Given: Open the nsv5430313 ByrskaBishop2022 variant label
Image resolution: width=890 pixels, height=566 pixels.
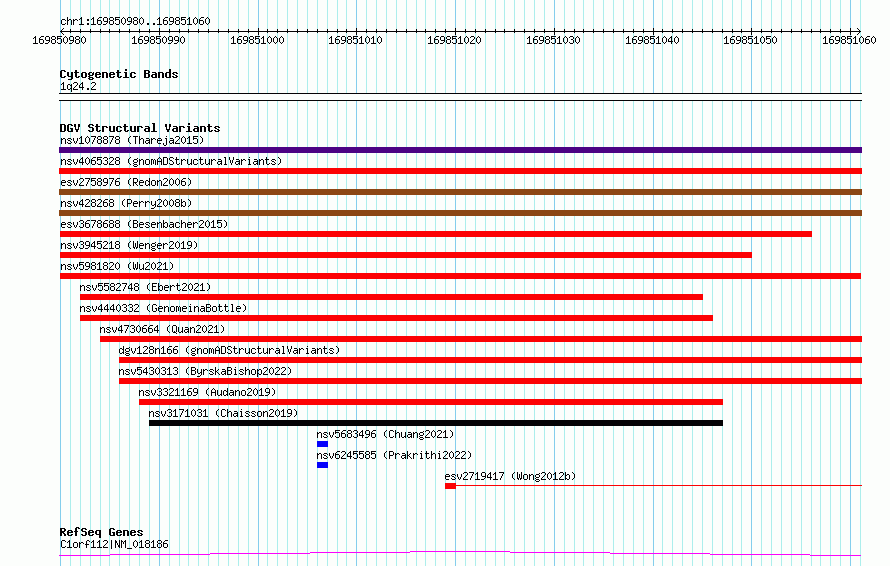Looking at the screenshot, I should coord(205,371).
